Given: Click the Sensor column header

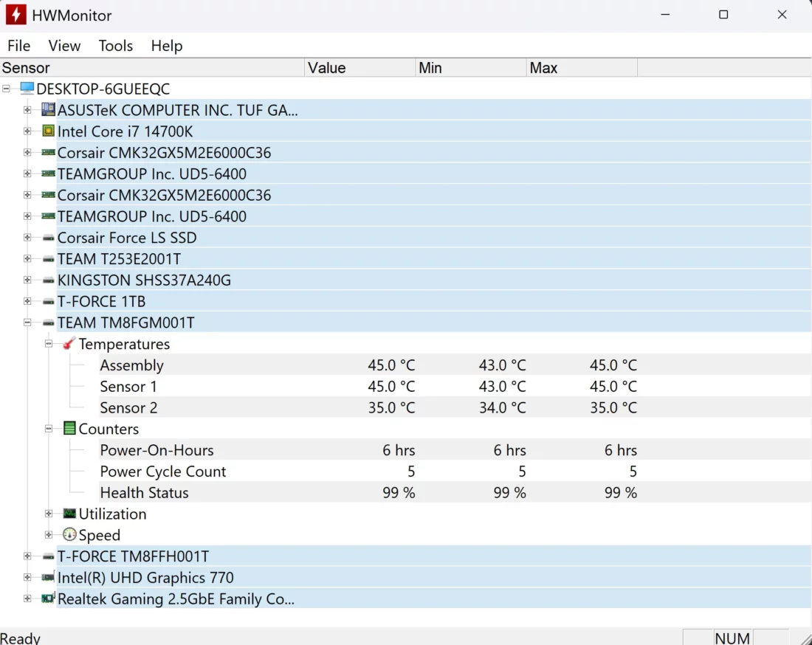Looking at the screenshot, I should point(152,68).
